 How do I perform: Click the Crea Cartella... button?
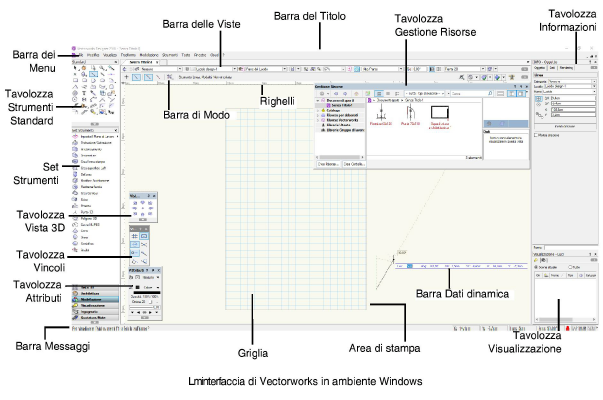(x=354, y=164)
